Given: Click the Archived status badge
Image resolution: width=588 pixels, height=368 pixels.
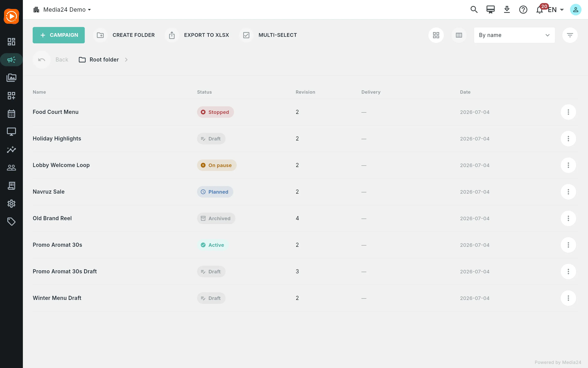Looking at the screenshot, I should (x=216, y=218).
